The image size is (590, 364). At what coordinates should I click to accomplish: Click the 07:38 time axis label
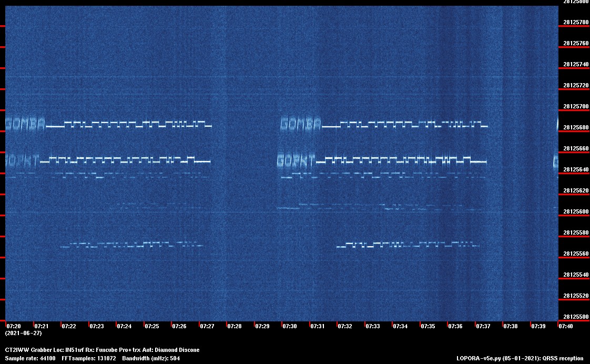point(511,326)
